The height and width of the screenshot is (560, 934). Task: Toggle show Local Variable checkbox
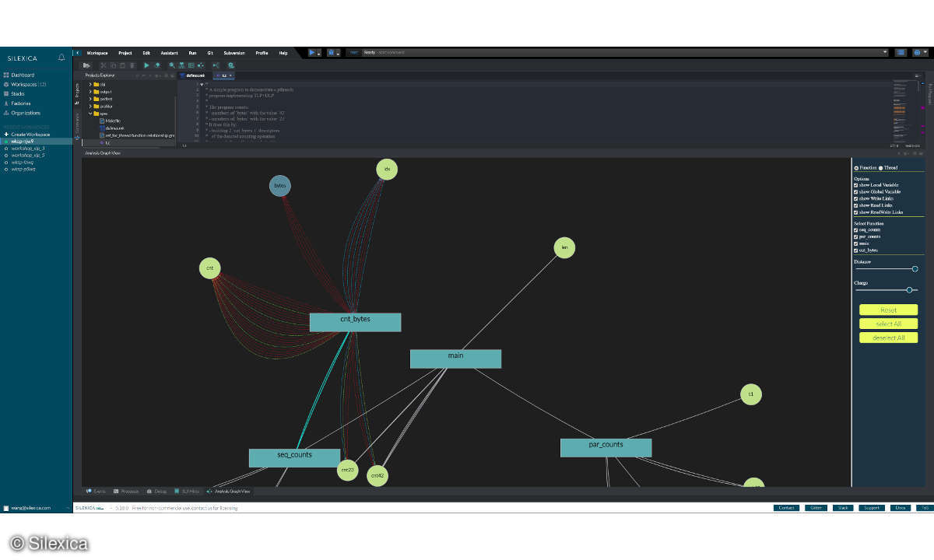pyautogui.click(x=856, y=185)
